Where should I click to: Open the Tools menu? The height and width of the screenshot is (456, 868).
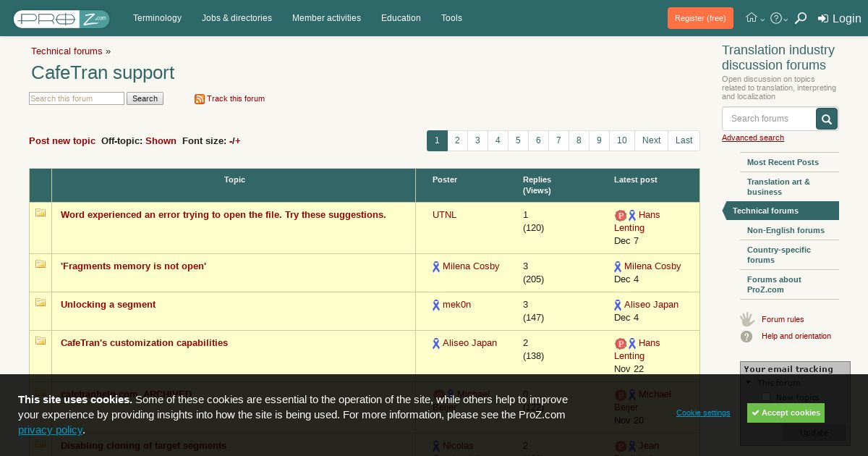click(x=451, y=18)
